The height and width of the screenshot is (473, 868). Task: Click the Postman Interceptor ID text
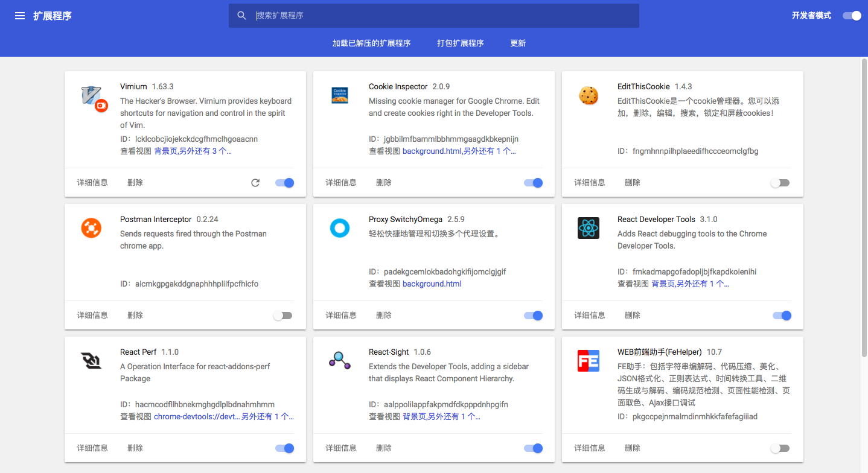tap(189, 284)
